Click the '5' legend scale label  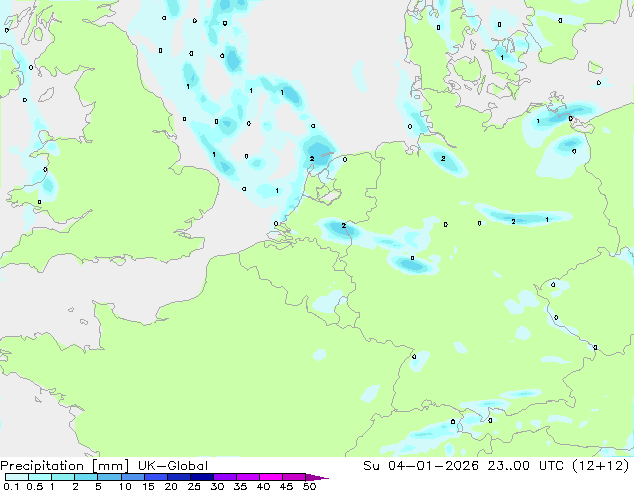[x=98, y=486]
